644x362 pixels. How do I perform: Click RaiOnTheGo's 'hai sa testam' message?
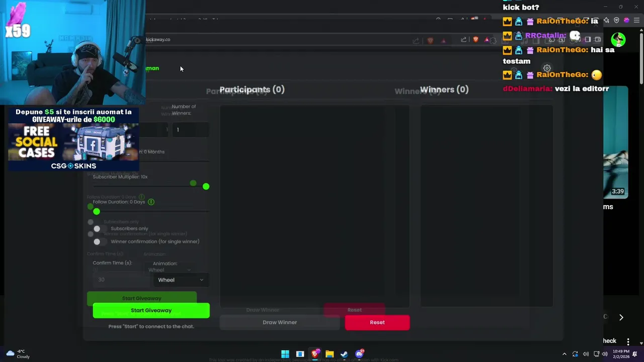pos(558,55)
